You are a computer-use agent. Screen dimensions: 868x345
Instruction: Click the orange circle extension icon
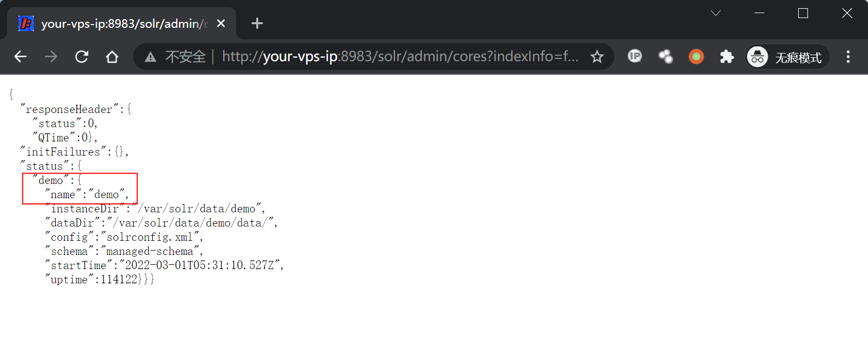point(696,57)
